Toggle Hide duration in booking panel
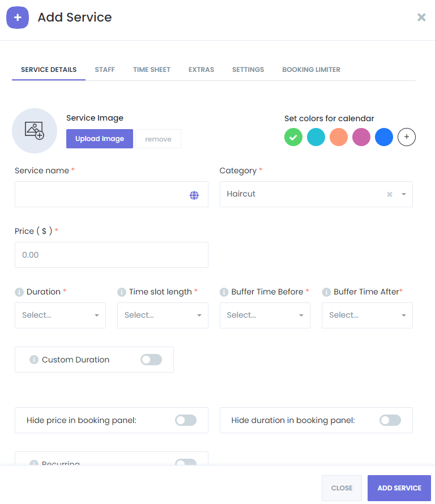435x504 pixels. [x=390, y=420]
